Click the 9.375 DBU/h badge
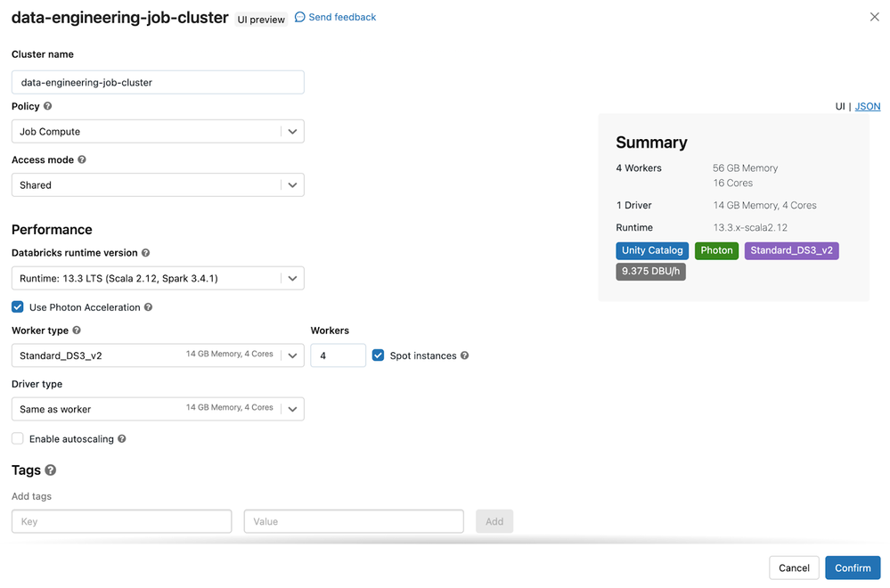This screenshot has height=588, width=890. tap(650, 272)
